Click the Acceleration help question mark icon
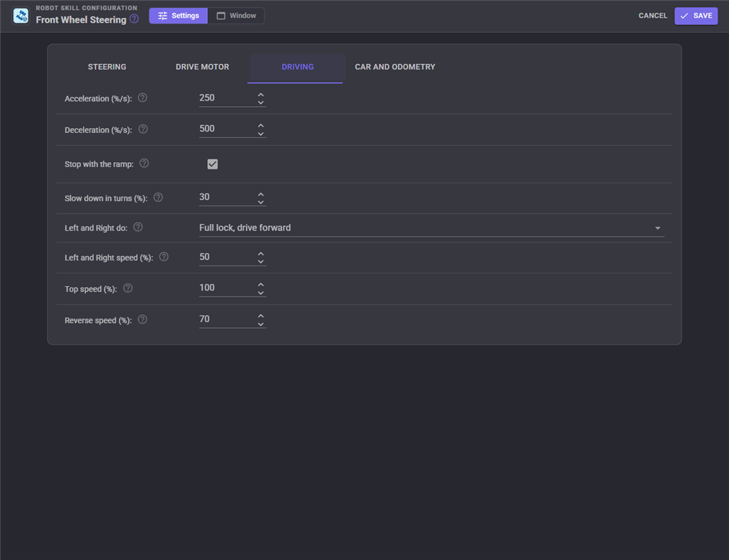Screen dimensions: 729x560 142,98
